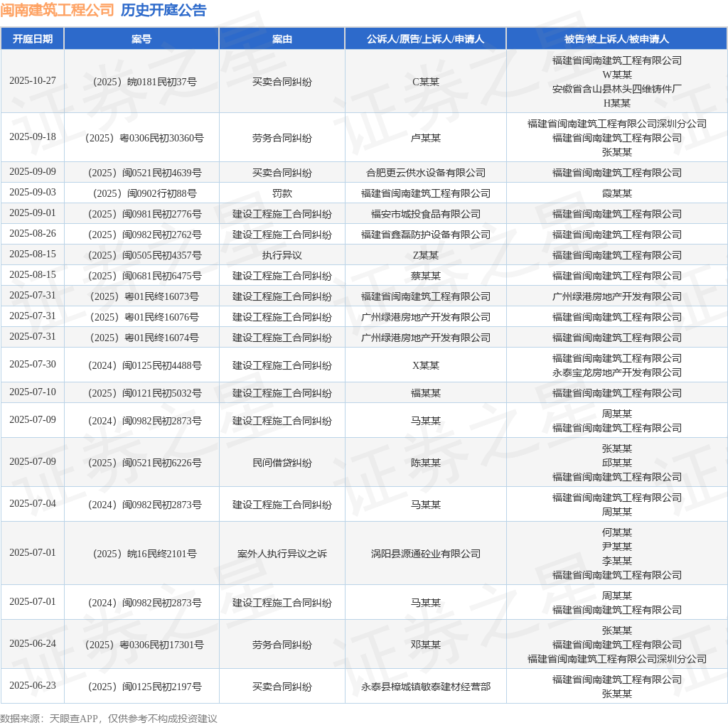The image size is (728, 725).
Task: Click plaintiff cell 卢某某
Action: click(x=425, y=138)
